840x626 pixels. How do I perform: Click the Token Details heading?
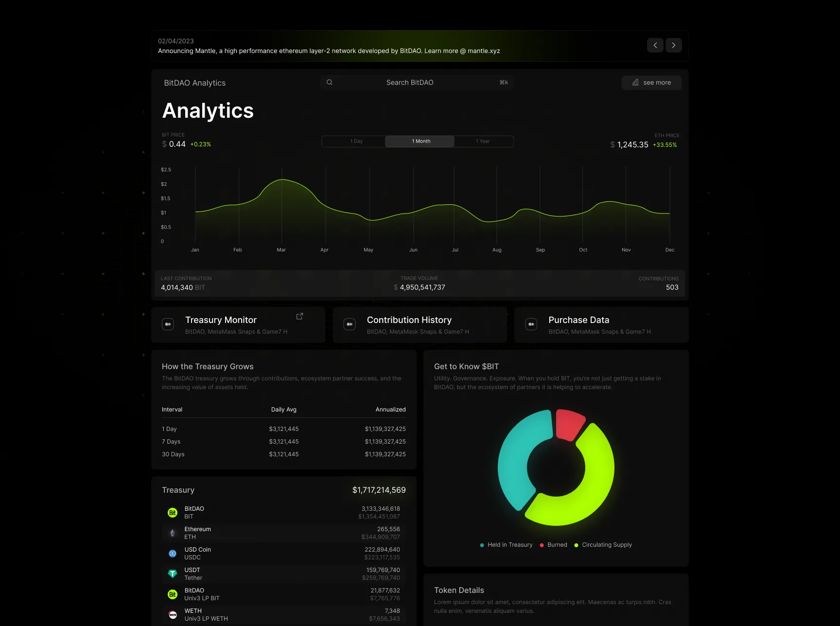459,590
